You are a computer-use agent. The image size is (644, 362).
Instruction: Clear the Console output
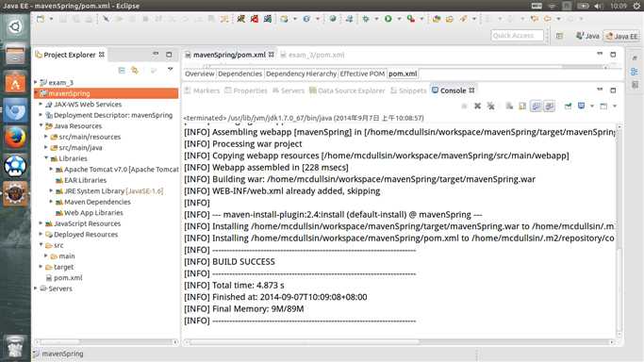pos(509,107)
